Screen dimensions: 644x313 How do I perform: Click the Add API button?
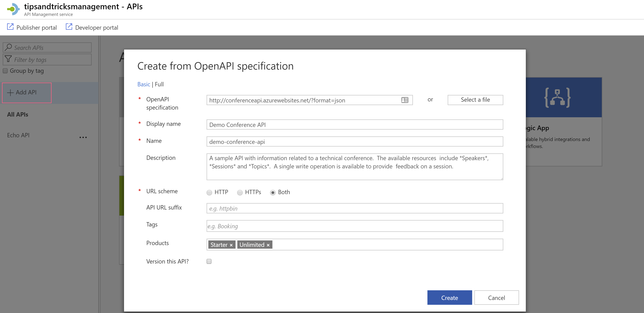[x=27, y=93]
